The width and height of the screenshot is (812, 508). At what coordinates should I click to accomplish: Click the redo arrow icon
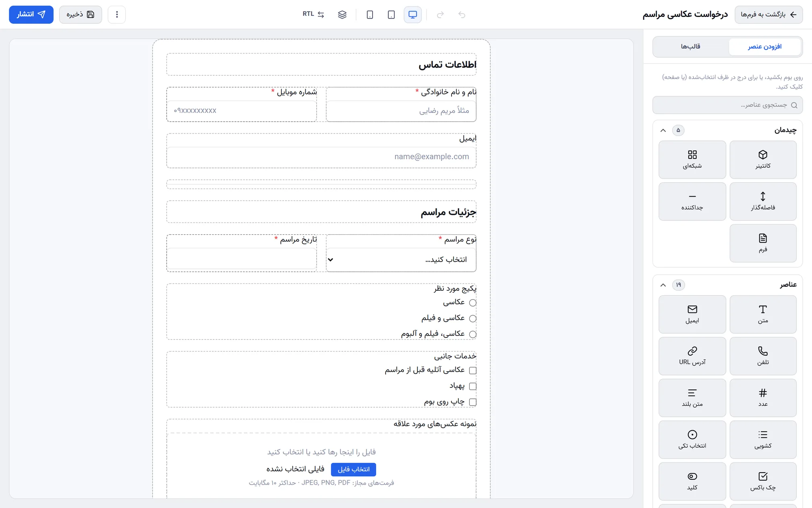440,15
